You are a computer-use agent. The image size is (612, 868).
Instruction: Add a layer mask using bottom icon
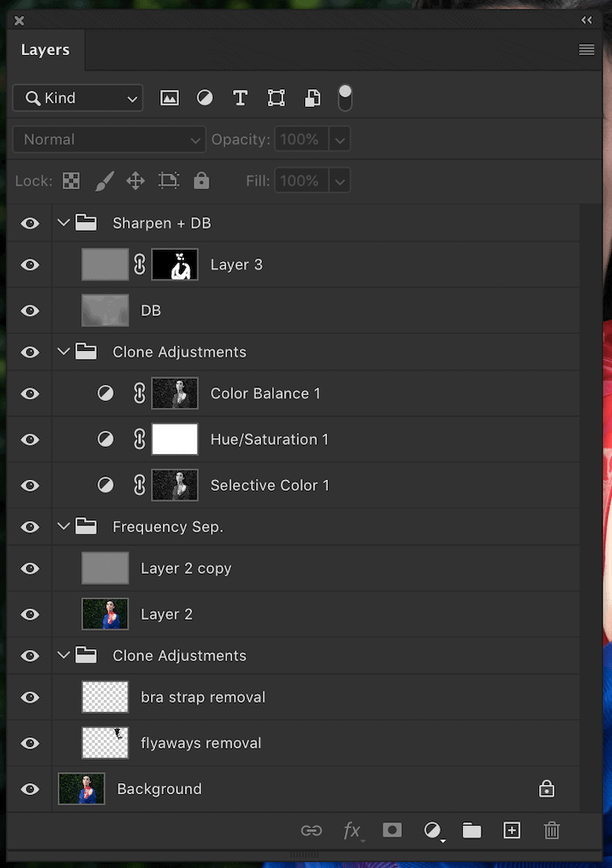click(x=392, y=831)
